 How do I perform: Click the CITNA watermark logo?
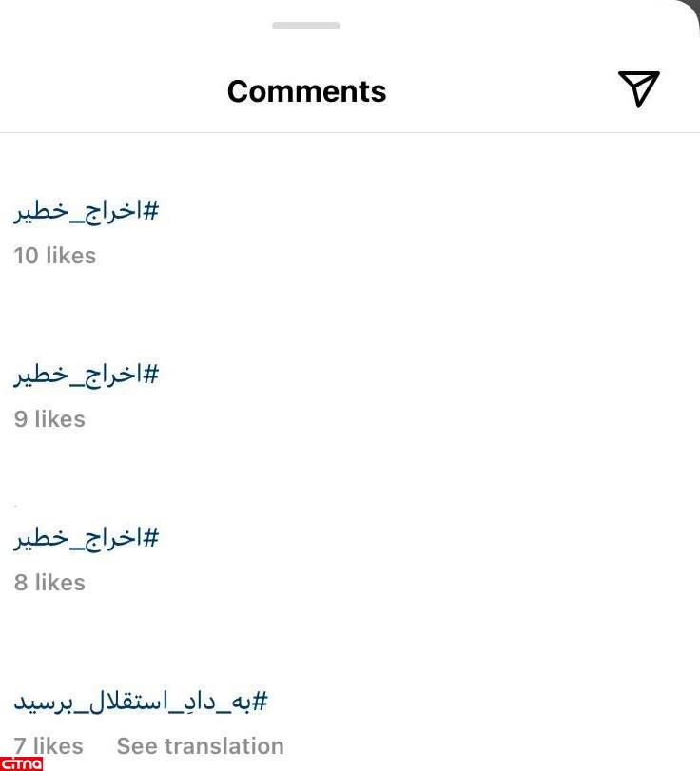[x=22, y=762]
